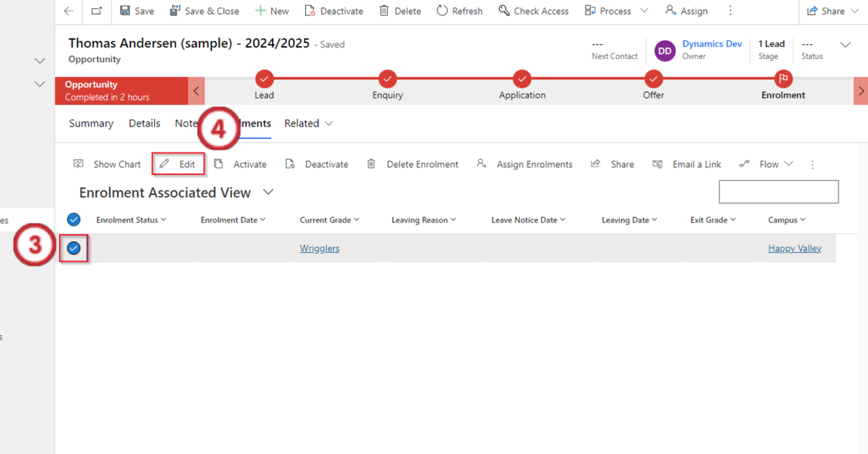Image resolution: width=868 pixels, height=454 pixels.
Task: Expand the Related tab dropdown
Action: [329, 123]
